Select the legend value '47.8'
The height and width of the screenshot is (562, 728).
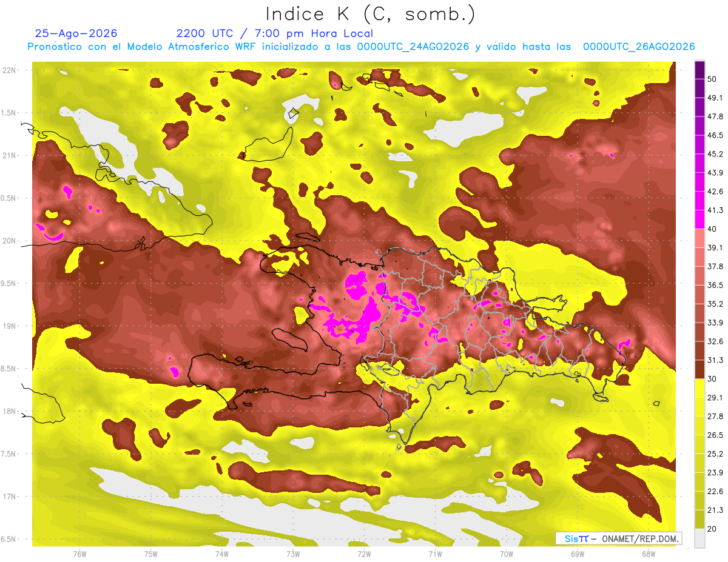pos(715,116)
